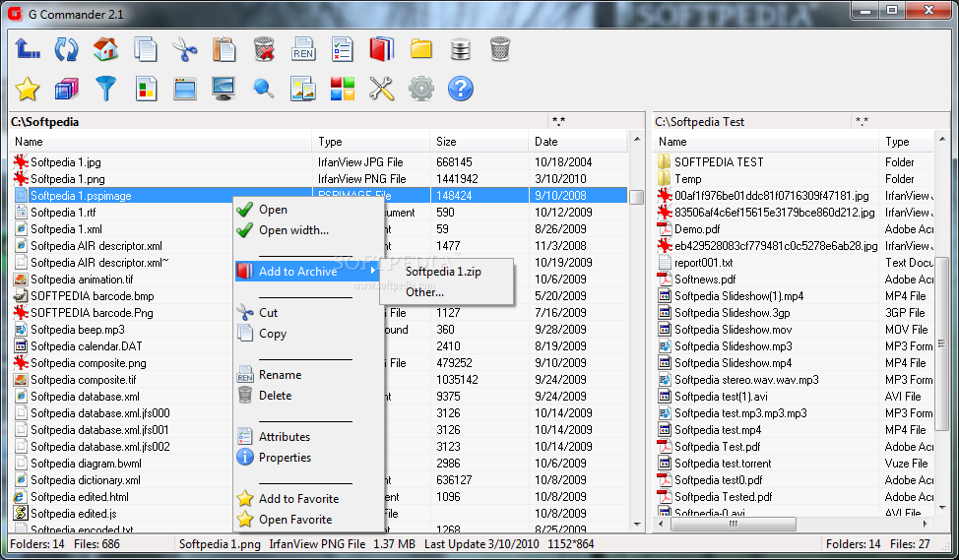Image resolution: width=959 pixels, height=560 pixels.
Task: Click the left panel scrollbar thumb
Action: click(x=637, y=198)
